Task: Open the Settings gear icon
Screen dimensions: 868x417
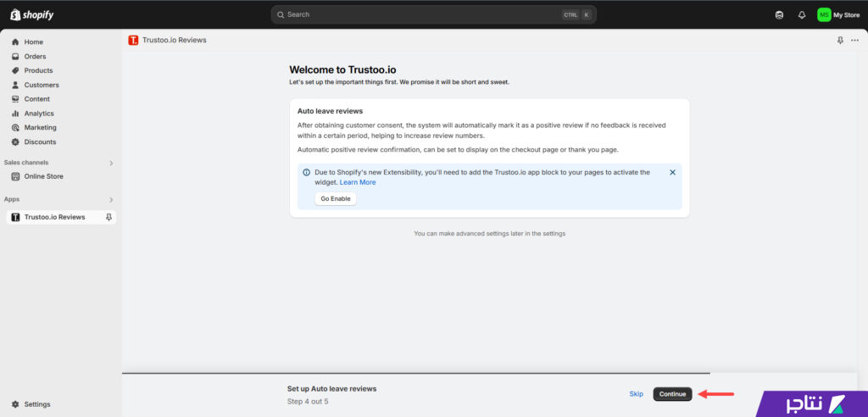Action: [15, 404]
